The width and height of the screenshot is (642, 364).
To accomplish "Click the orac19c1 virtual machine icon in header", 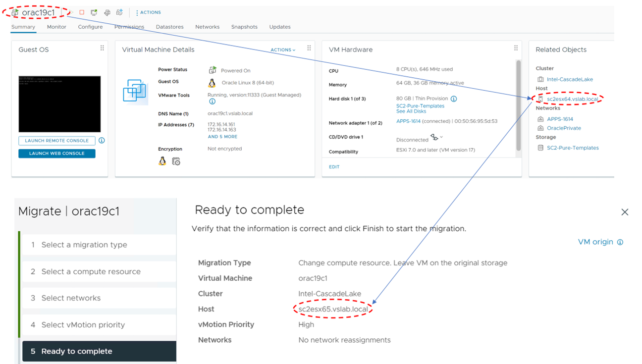I will [15, 12].
